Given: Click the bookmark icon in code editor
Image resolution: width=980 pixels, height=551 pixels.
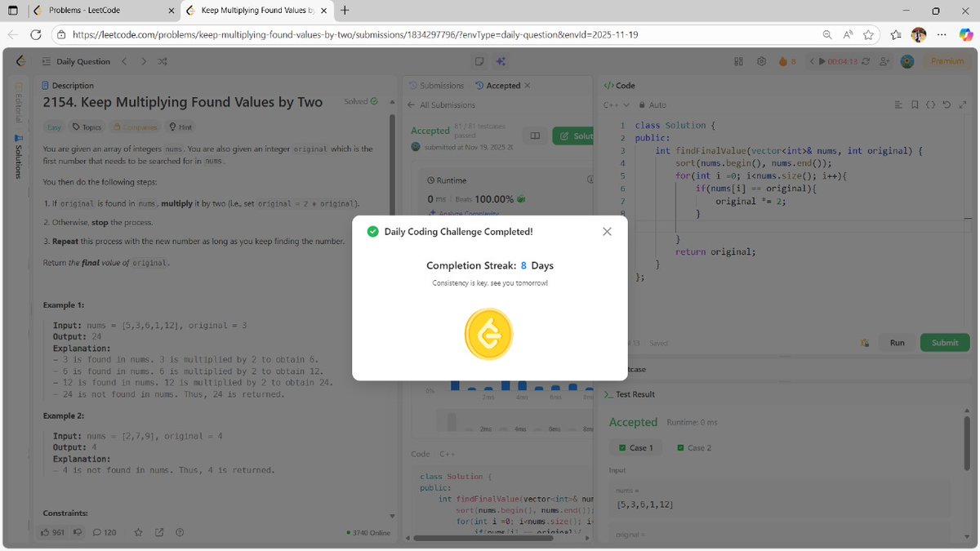Looking at the screenshot, I should pos(915,104).
